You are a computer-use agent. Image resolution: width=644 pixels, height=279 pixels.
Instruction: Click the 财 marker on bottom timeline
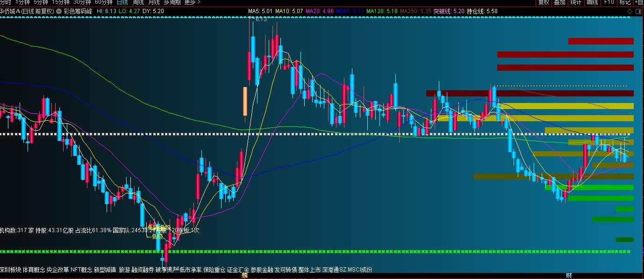coord(569,275)
